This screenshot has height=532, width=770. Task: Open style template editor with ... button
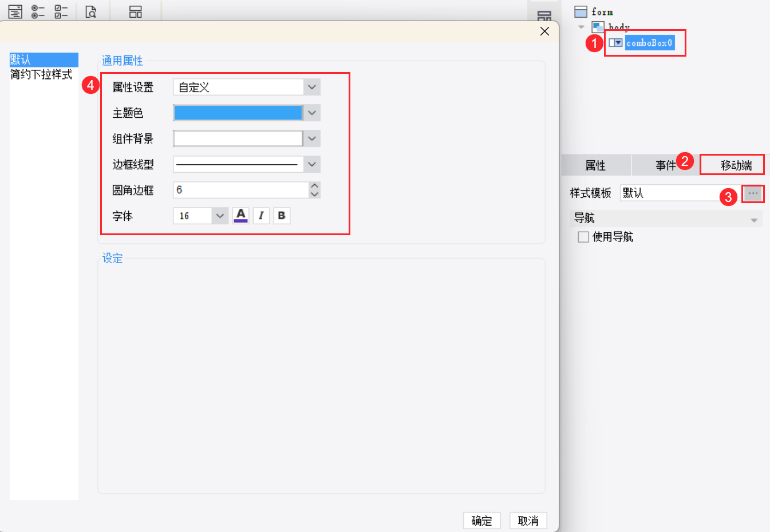point(753,193)
